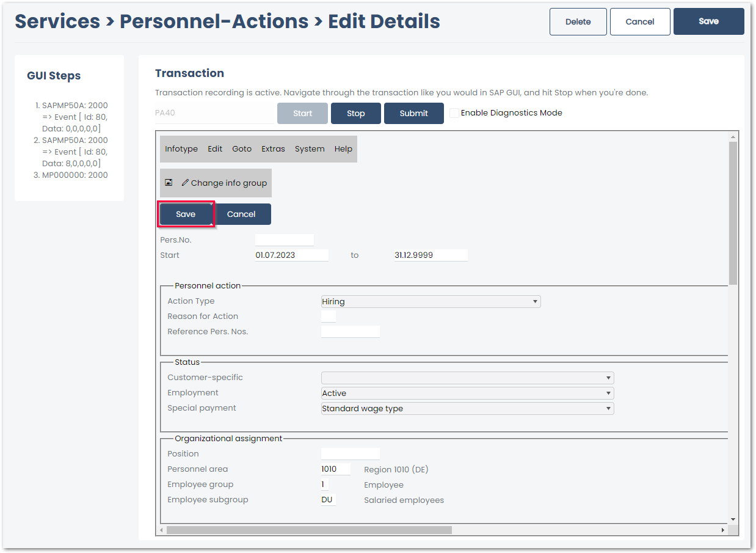Click the Pers.No. input field
Image resolution: width=756 pixels, height=553 pixels.
tap(285, 240)
